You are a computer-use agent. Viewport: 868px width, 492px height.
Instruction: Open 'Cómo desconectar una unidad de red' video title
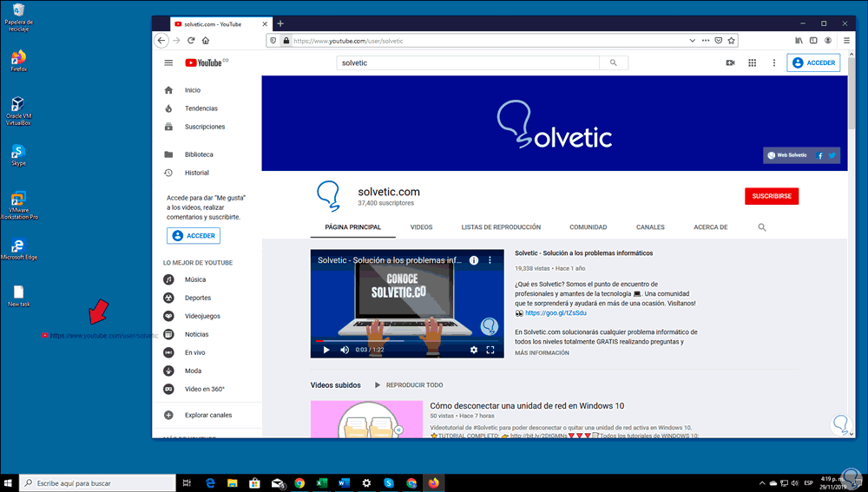coord(527,406)
